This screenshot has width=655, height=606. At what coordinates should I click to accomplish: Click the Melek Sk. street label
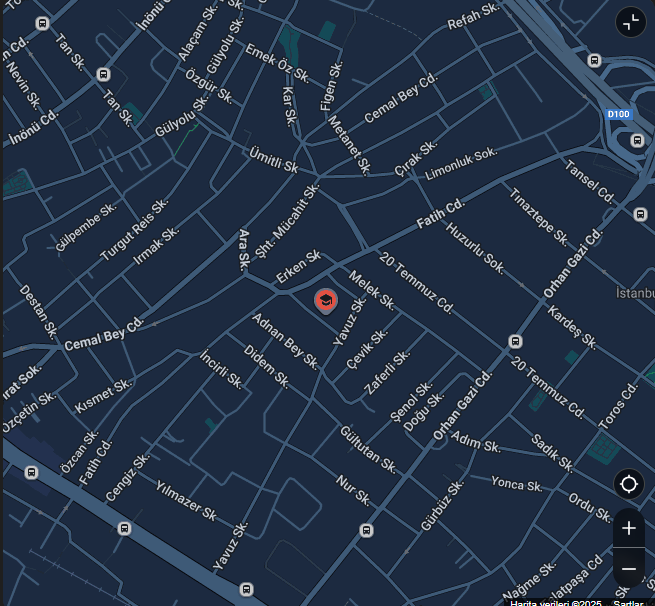click(371, 291)
